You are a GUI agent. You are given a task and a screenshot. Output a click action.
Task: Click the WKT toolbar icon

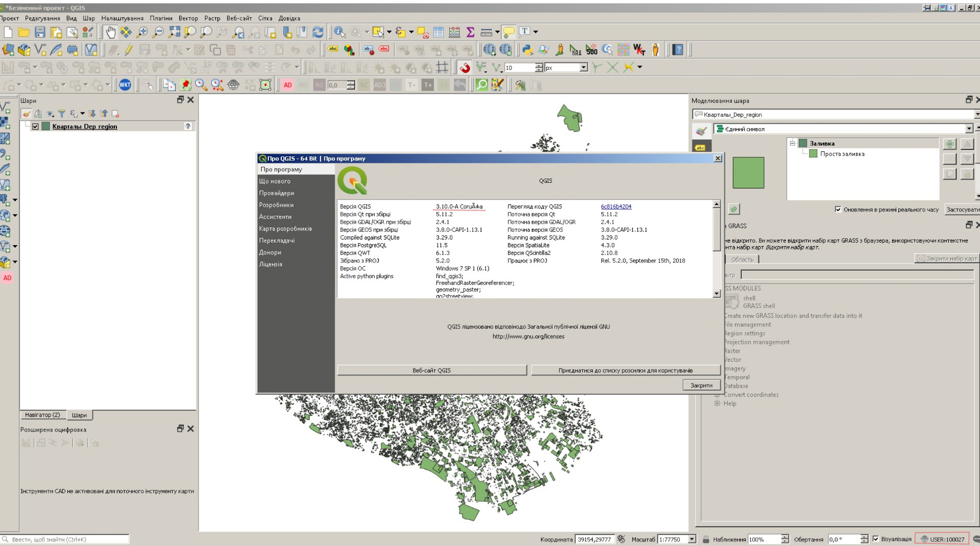[126, 85]
